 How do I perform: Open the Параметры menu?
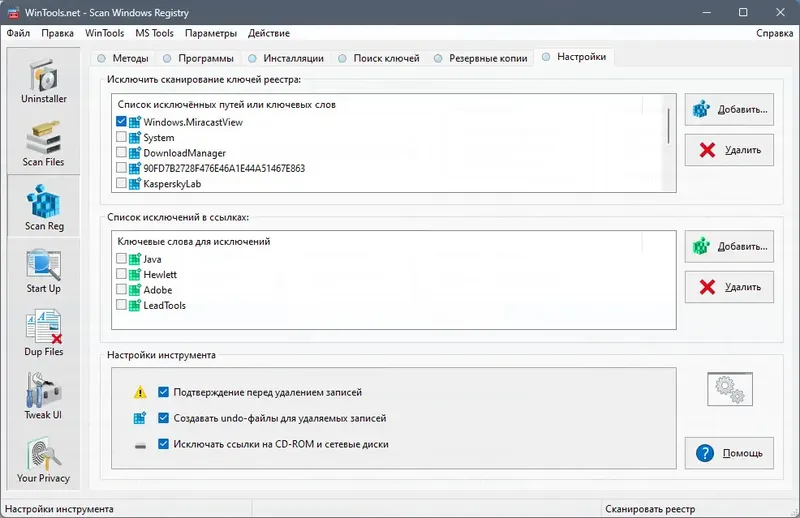click(211, 33)
